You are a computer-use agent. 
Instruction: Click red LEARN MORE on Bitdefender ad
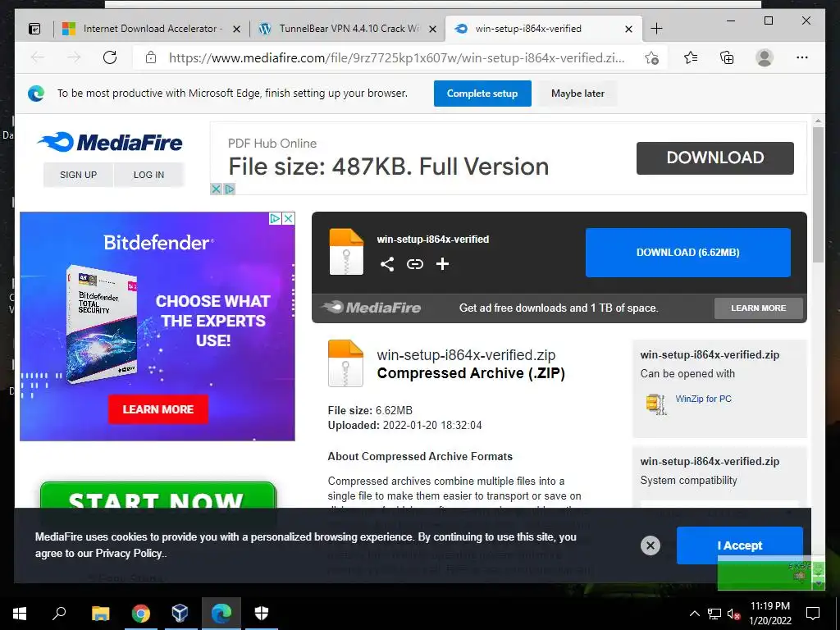click(158, 409)
